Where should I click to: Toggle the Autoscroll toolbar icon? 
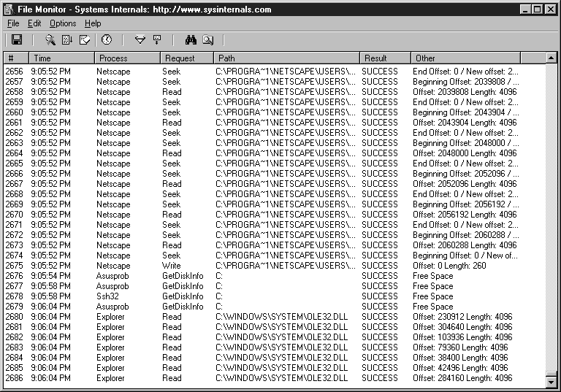click(x=67, y=40)
